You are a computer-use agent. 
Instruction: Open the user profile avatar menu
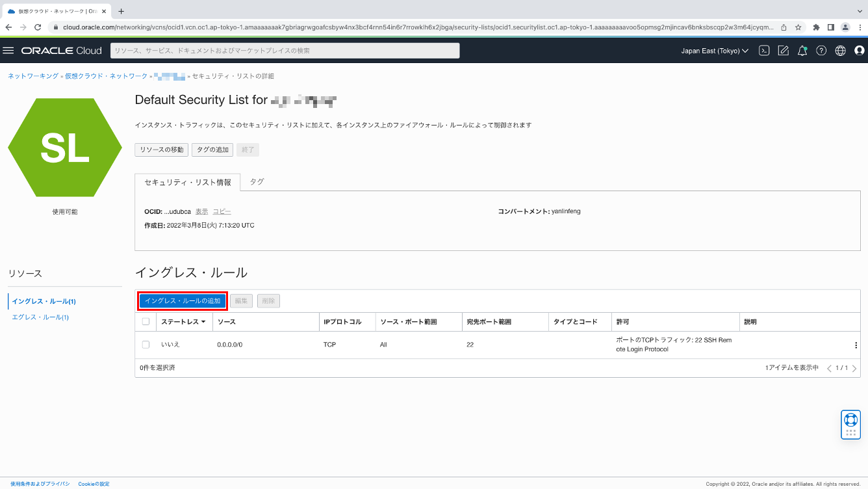(x=859, y=51)
